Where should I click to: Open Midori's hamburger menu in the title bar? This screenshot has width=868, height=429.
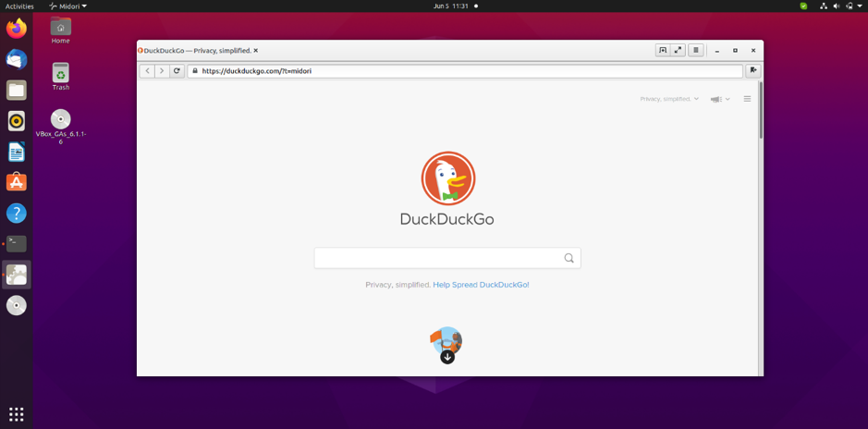coord(696,50)
